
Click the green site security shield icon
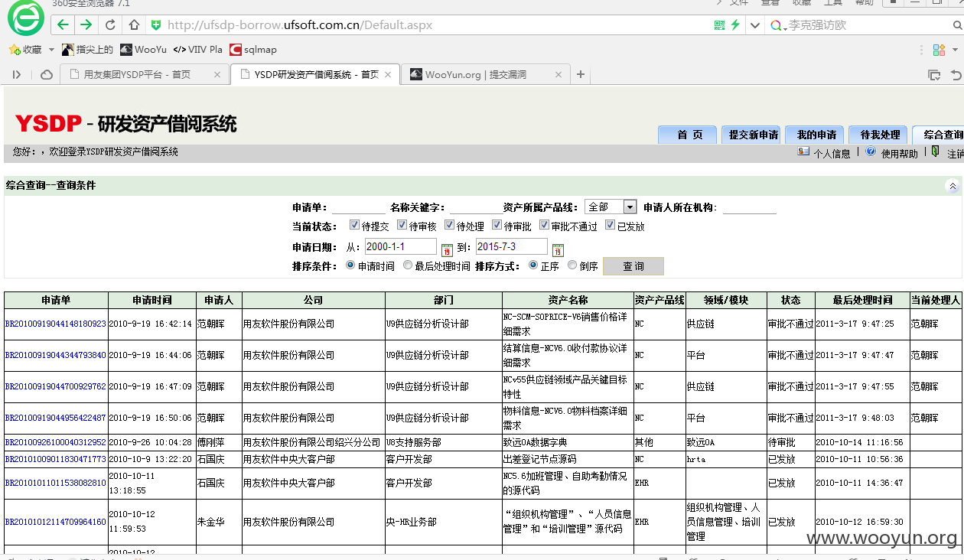tap(156, 24)
